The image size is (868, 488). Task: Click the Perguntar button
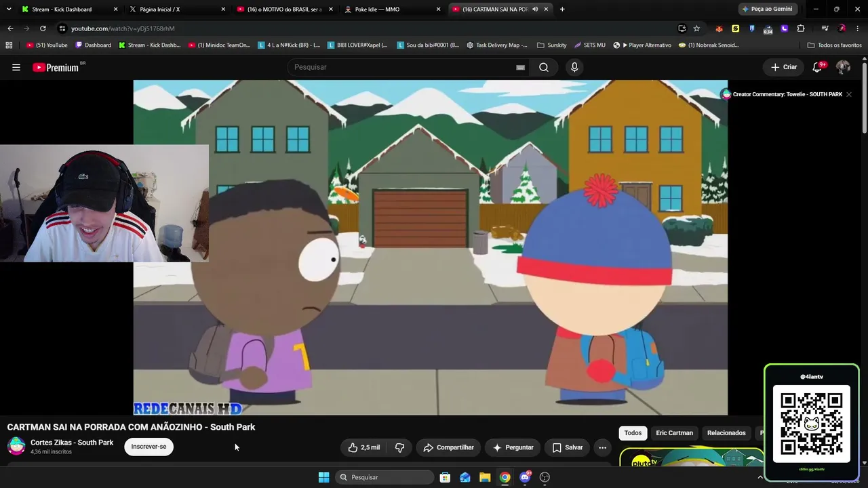point(513,447)
